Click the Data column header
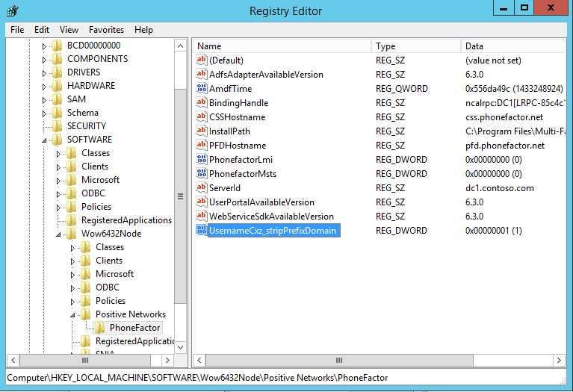573x392 pixels. pos(513,46)
